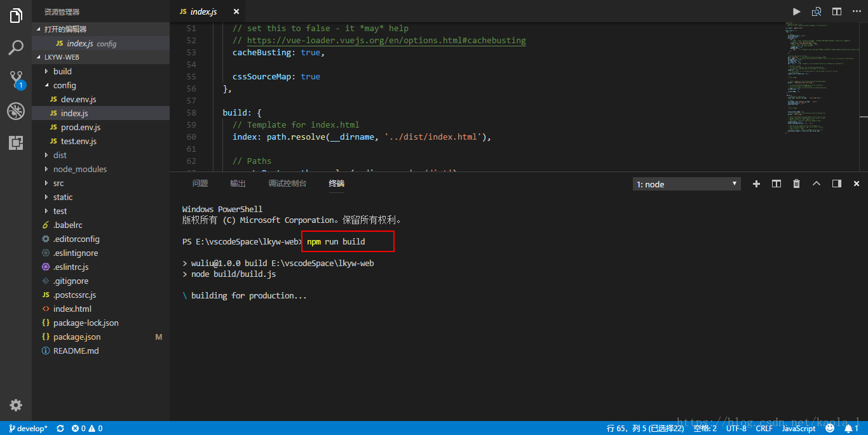Expand the src folder
868x435 pixels.
[x=100, y=183]
